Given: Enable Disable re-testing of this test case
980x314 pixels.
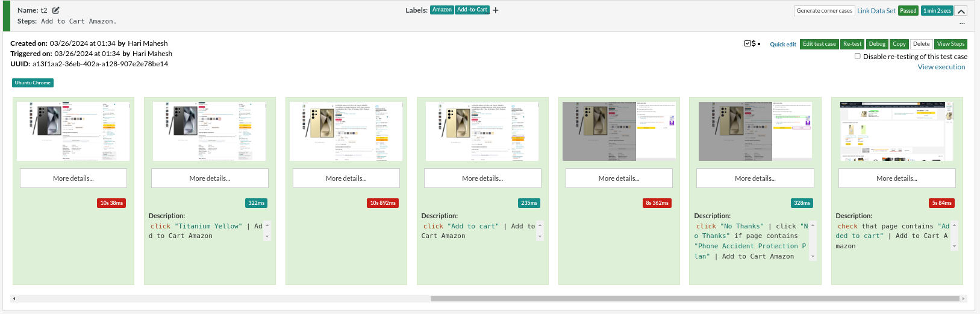Looking at the screenshot, I should (x=858, y=56).
